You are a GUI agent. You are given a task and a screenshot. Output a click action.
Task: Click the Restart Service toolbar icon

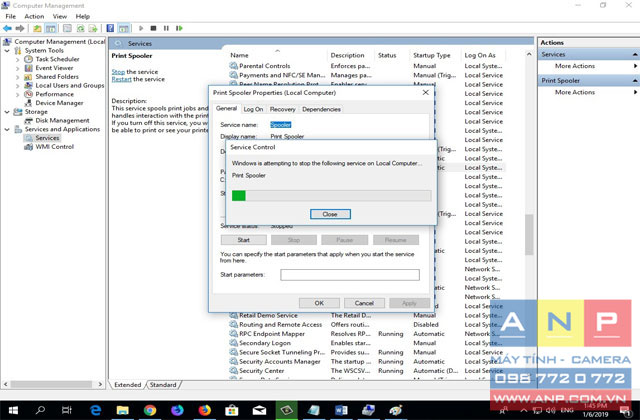179,28
